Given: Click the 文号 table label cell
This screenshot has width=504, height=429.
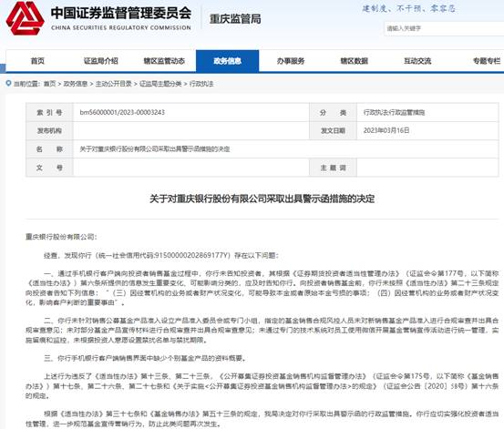Looking at the screenshot, I should pyautogui.click(x=49, y=168).
